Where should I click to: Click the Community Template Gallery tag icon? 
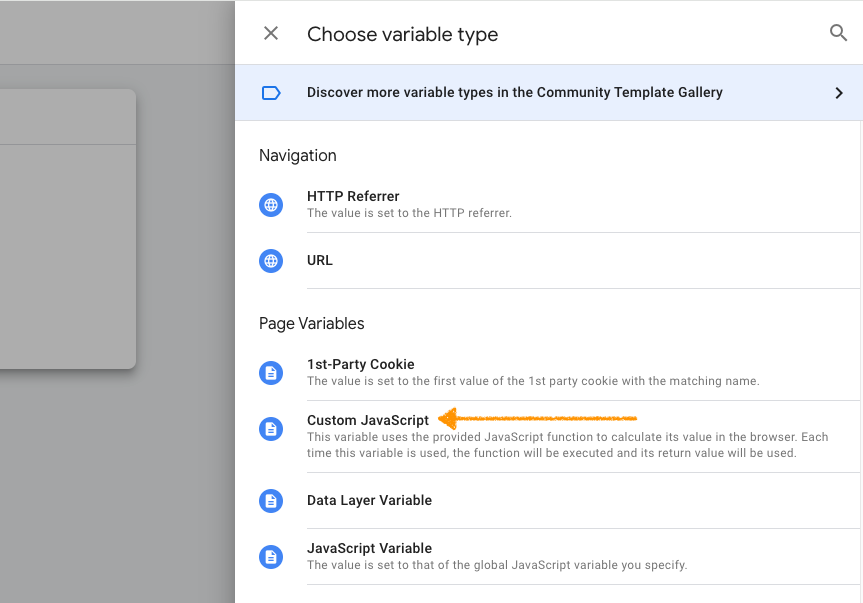[271, 93]
